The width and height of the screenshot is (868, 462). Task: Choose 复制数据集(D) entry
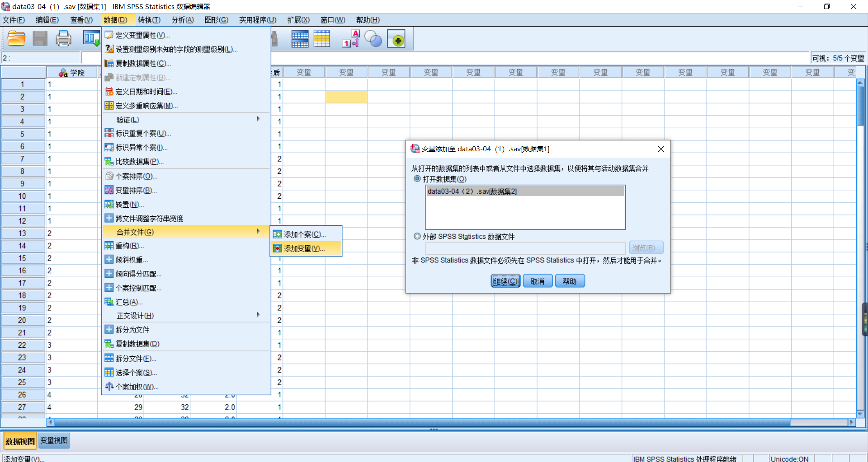tap(186, 344)
